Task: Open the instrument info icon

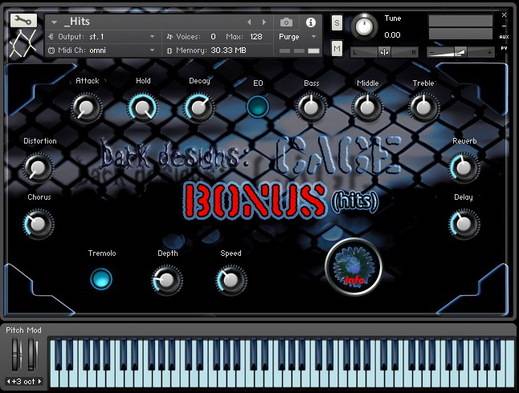Action: 311,22
